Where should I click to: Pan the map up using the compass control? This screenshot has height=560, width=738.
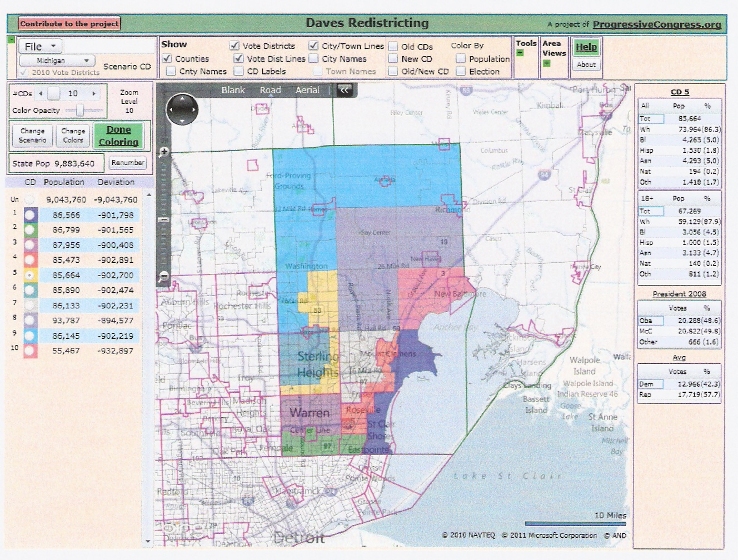pyautogui.click(x=182, y=100)
